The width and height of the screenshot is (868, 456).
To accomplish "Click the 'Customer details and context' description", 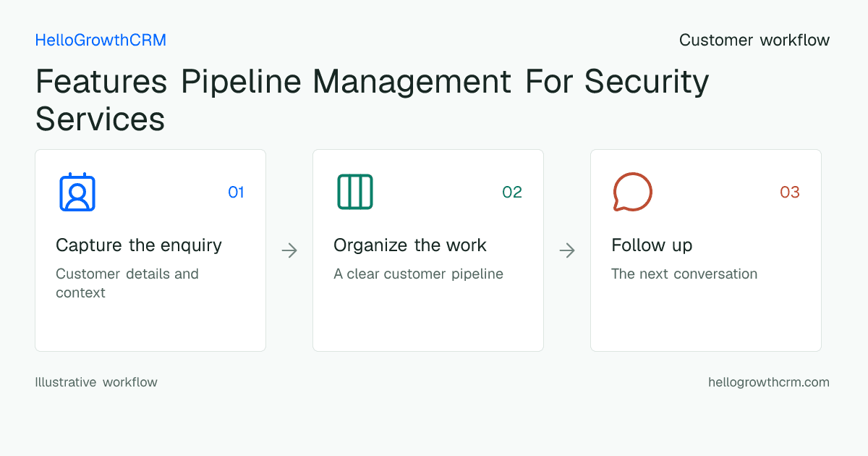I will [127, 283].
